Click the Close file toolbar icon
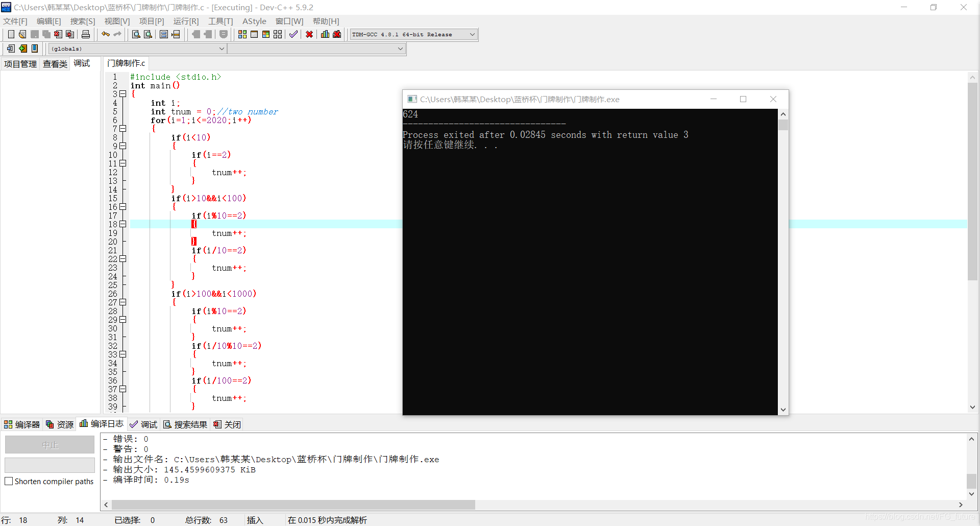980x526 pixels. (x=58, y=34)
